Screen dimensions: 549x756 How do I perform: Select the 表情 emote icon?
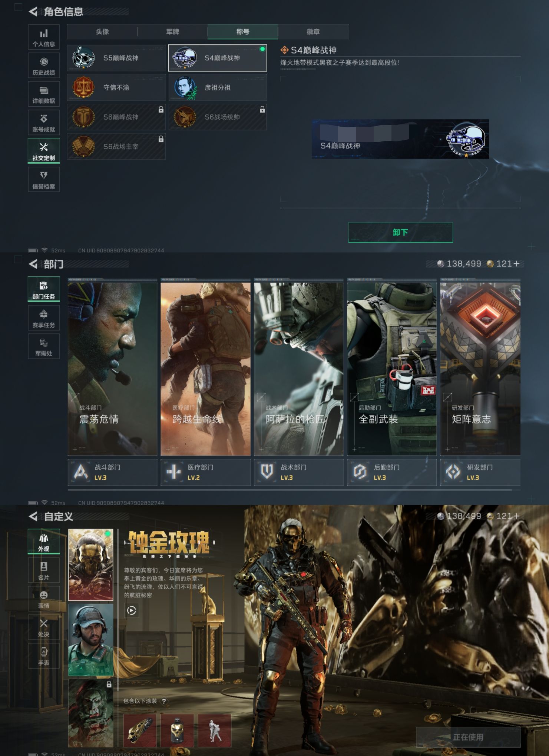[44, 599]
